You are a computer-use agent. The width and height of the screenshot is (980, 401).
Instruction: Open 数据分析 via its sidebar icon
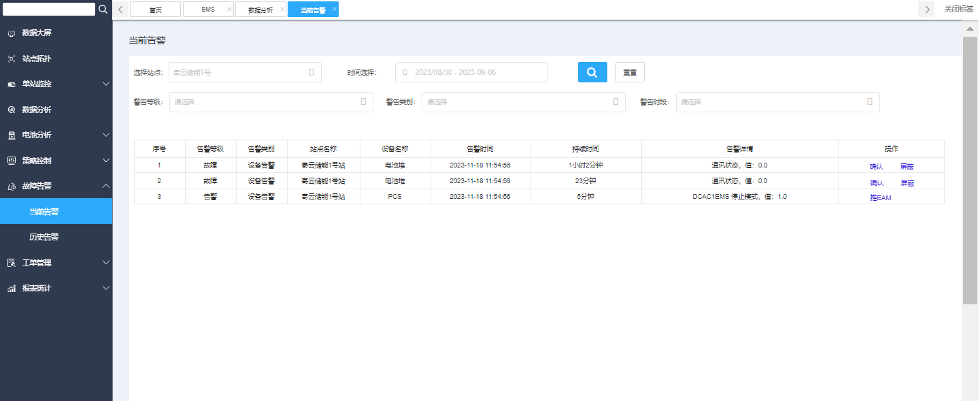point(12,110)
